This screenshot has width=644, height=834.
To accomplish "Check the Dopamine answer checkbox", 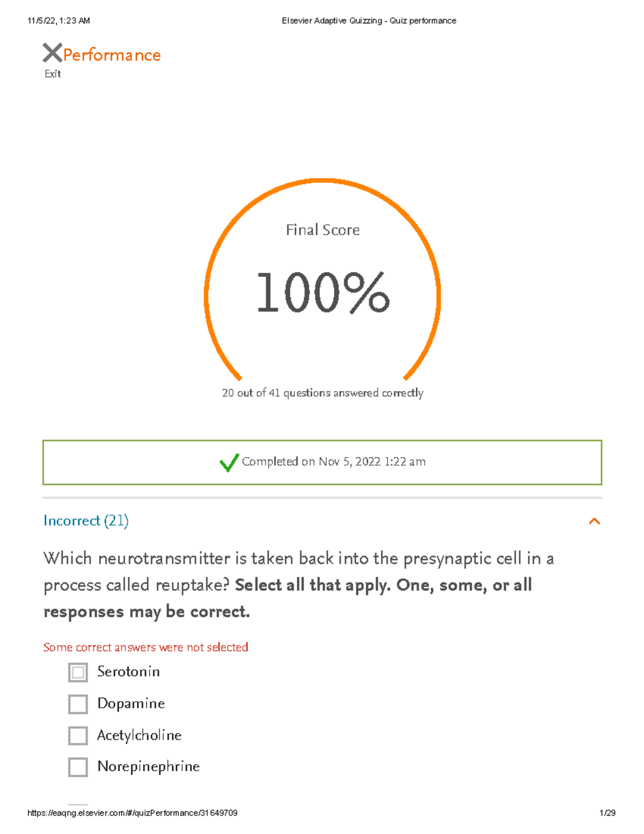I will click(78, 704).
